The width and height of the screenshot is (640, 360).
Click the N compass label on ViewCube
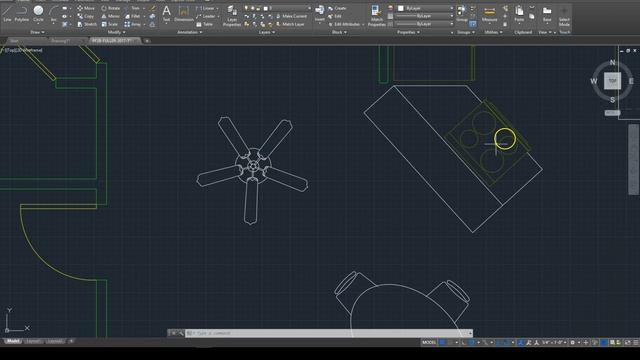point(612,62)
